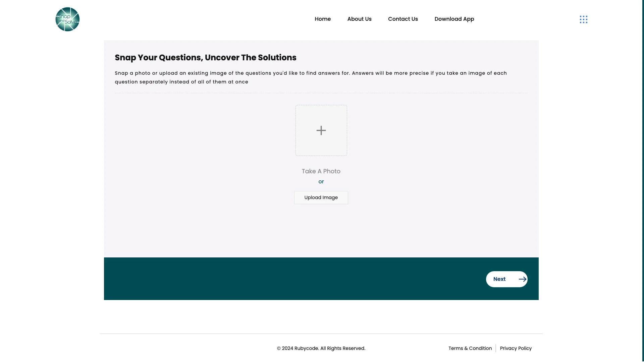Select the About Us menu item
Viewport: 644px width, 362px height.
(359, 18)
